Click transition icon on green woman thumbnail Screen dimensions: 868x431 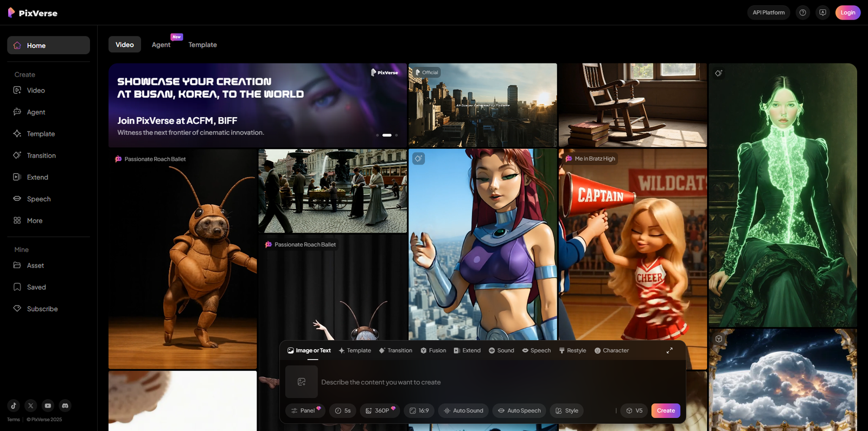718,73
